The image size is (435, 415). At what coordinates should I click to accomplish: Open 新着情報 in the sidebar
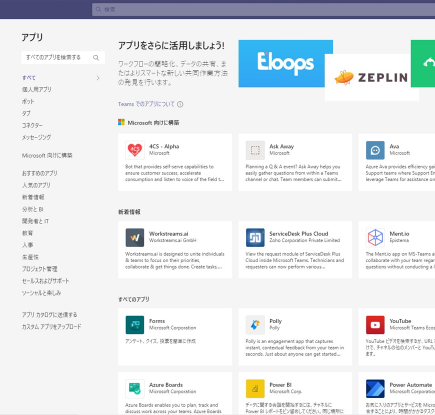click(x=33, y=197)
